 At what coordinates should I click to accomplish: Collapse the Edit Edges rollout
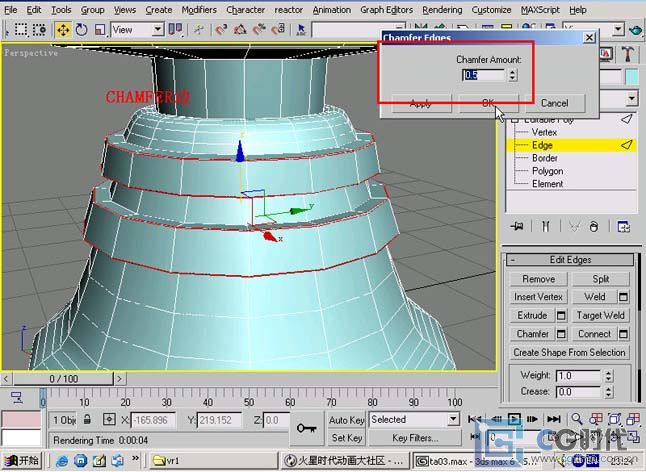click(570, 259)
